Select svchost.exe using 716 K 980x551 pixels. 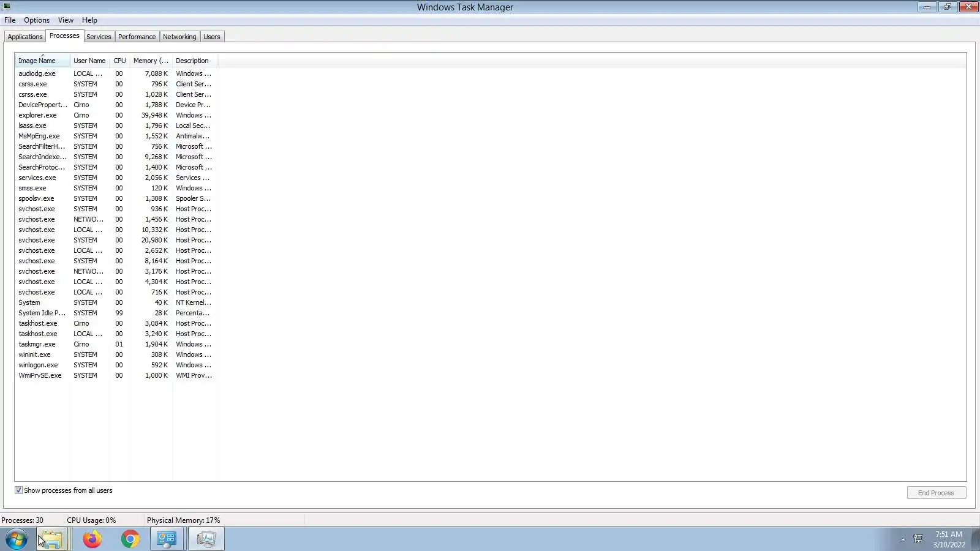[x=116, y=292]
